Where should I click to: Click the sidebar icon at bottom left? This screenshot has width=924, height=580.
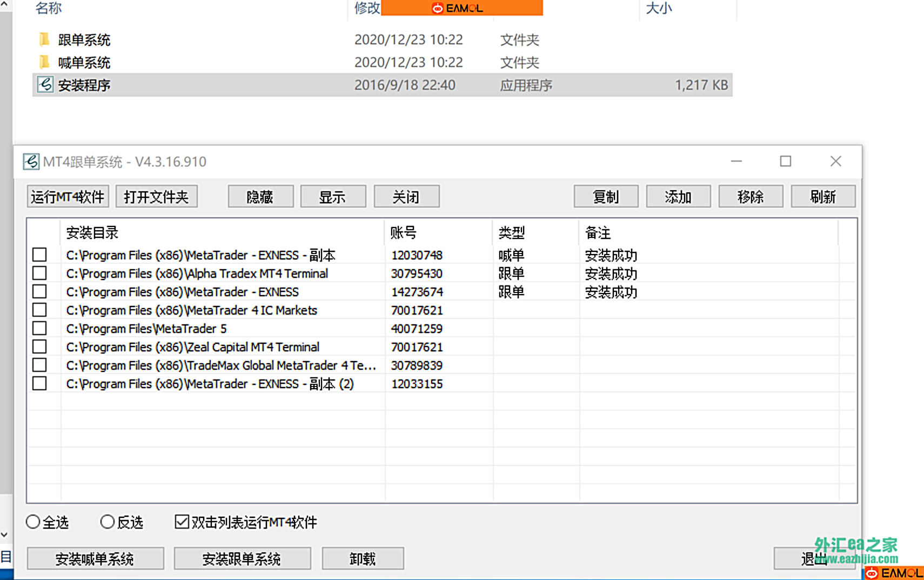(x=5, y=556)
